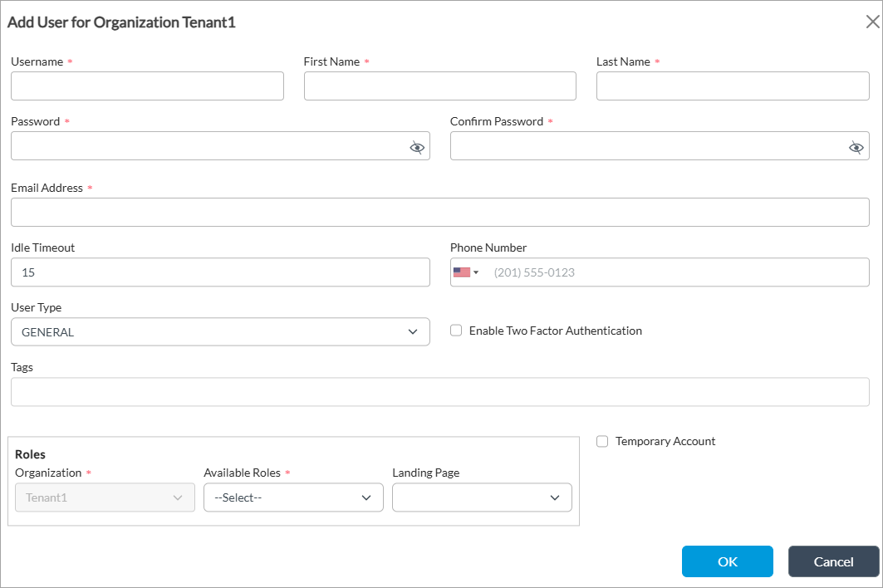Screen dimensions: 883x588
Task: Focus the Username input field
Action: (147, 86)
